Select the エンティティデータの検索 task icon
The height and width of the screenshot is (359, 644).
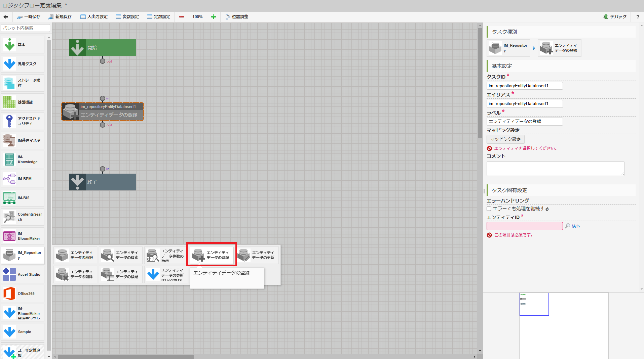point(120,255)
